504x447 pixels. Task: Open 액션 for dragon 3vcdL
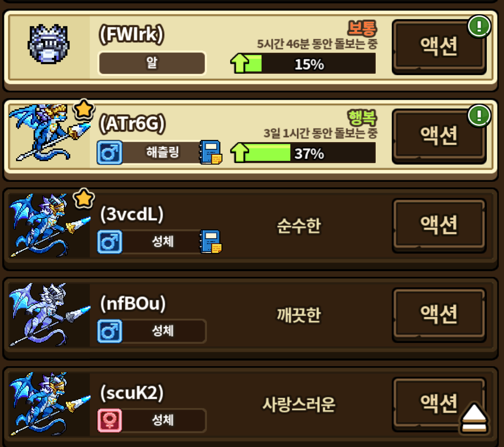pos(439,225)
